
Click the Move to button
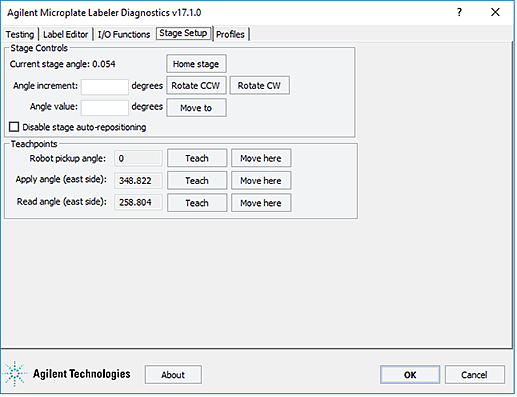pyautogui.click(x=196, y=108)
